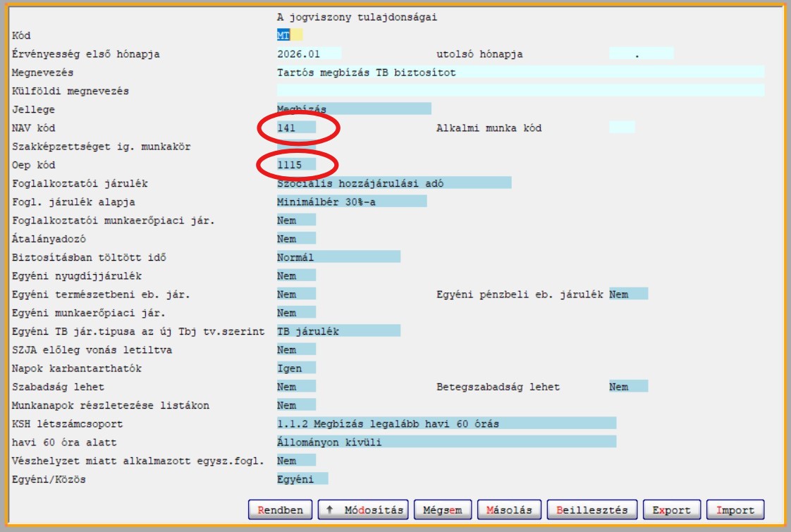Viewport: 791px width, 532px height.
Task: Click the Alkalmi munka kód field
Action: [x=622, y=128]
